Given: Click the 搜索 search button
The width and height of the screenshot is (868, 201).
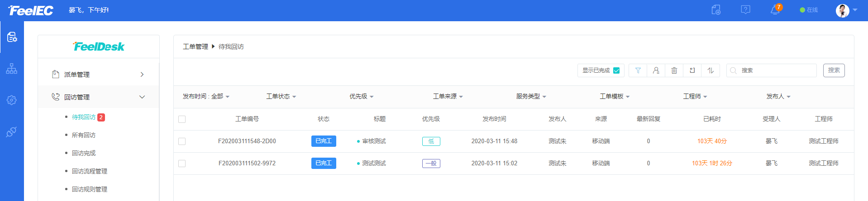Looking at the screenshot, I should tap(834, 70).
